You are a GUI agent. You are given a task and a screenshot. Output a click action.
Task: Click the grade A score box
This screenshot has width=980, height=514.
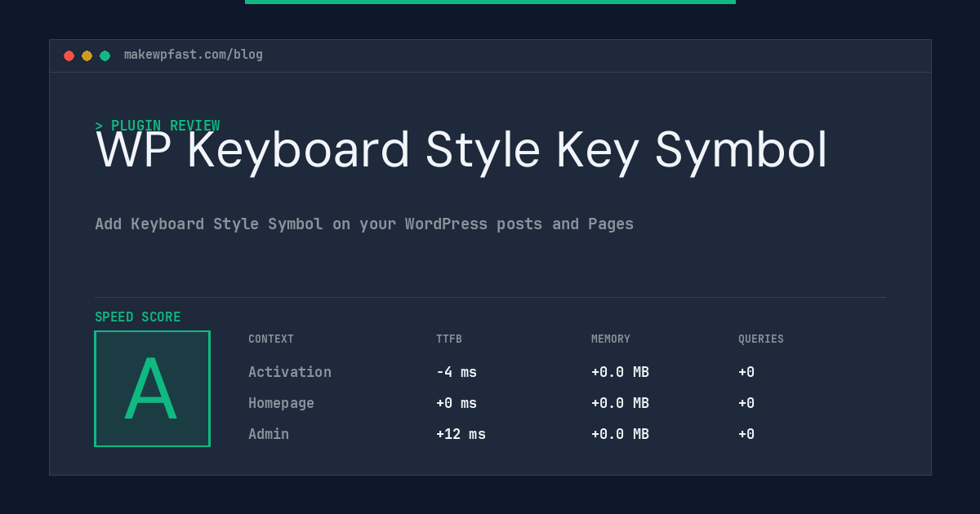pos(152,388)
